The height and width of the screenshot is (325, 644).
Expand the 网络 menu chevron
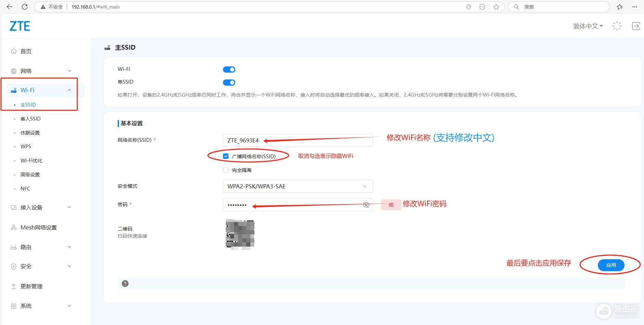(69, 71)
